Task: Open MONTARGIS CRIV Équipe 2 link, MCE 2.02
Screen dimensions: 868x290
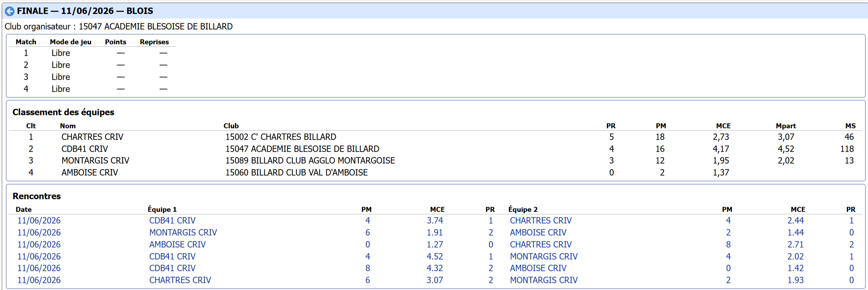Action: [544, 256]
